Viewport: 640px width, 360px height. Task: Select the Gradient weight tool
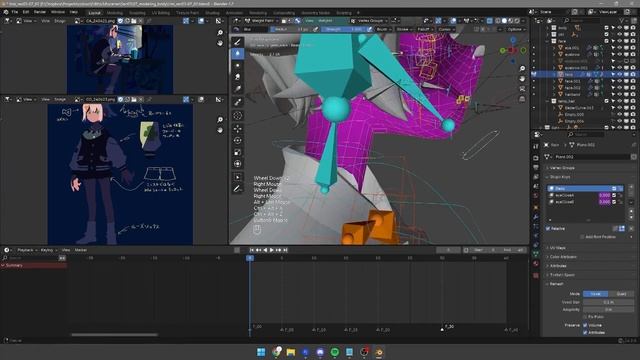(x=238, y=89)
